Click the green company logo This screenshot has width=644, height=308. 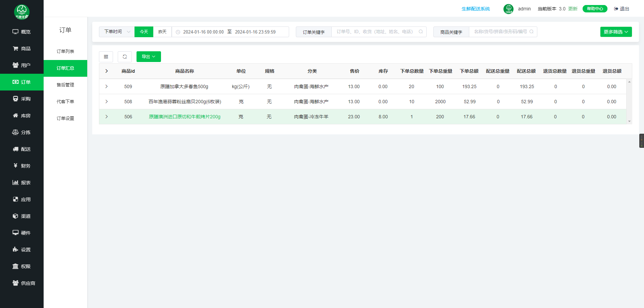click(x=22, y=12)
